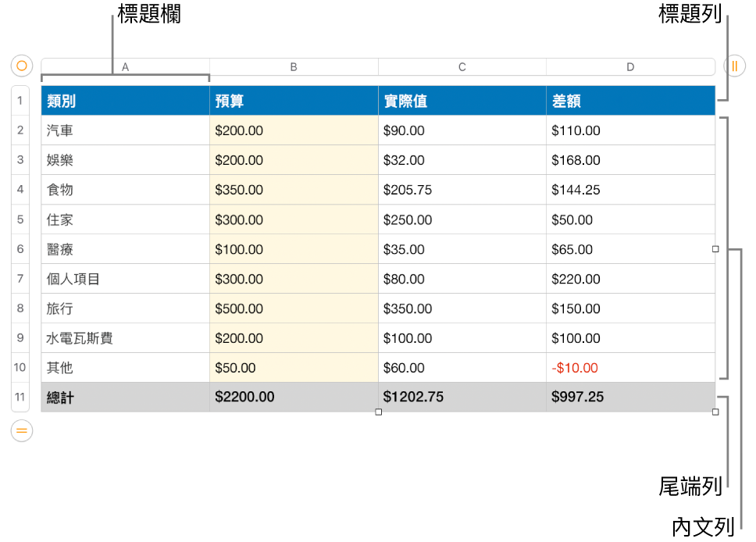The width and height of the screenshot is (756, 542).
Task: Click the 差額 column header cell
Action: click(x=630, y=100)
